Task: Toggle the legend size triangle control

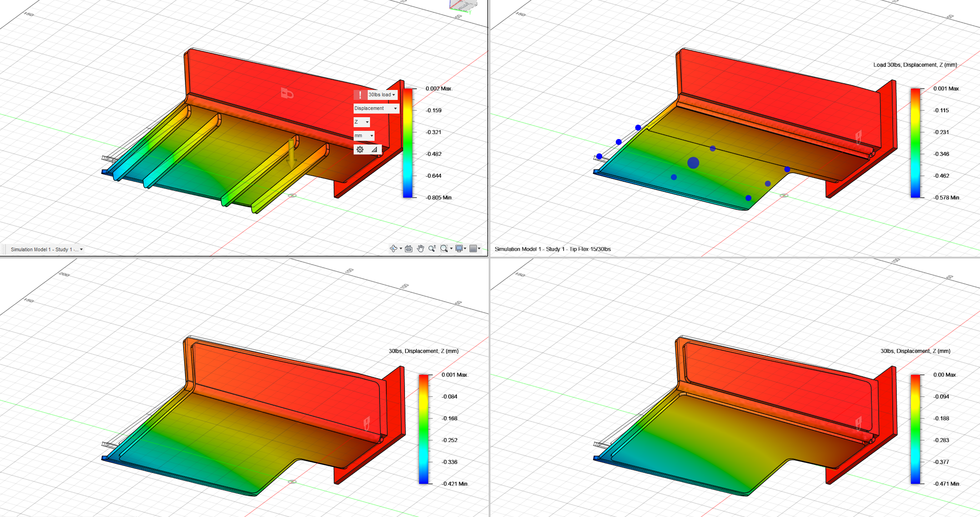Action: (x=374, y=149)
